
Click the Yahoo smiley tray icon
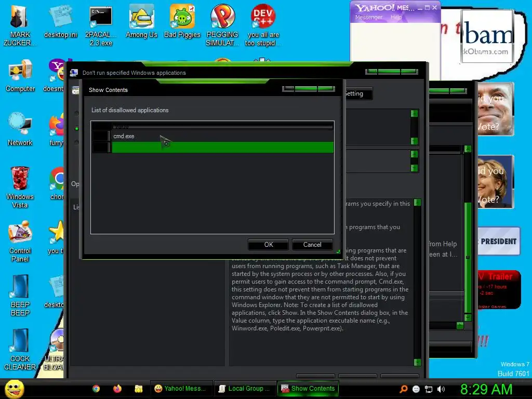[416, 389]
